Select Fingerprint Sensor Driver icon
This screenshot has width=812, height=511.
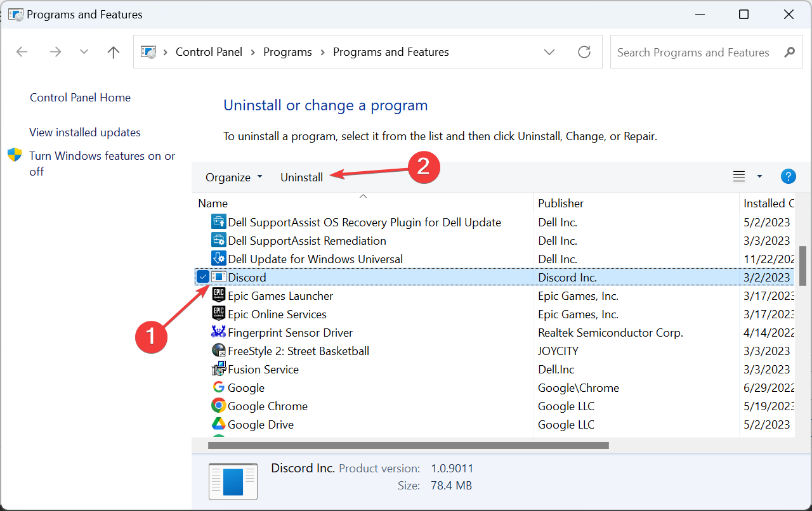tap(219, 332)
